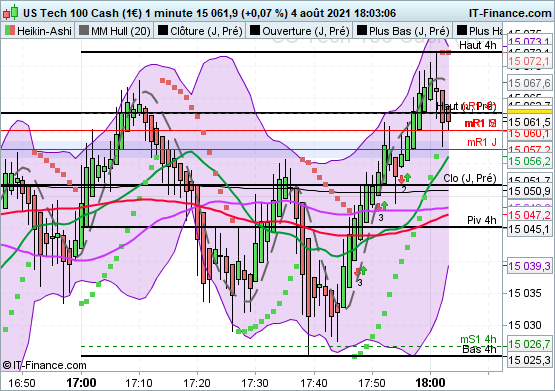Click the 15 025,3 price tag
The height and width of the screenshot is (391, 555).
click(x=530, y=360)
